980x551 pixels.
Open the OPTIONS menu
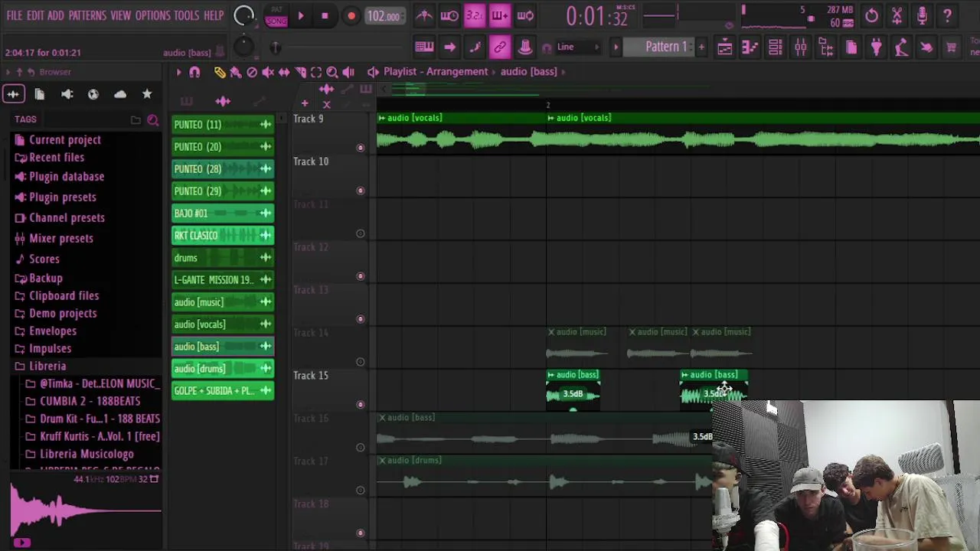152,15
